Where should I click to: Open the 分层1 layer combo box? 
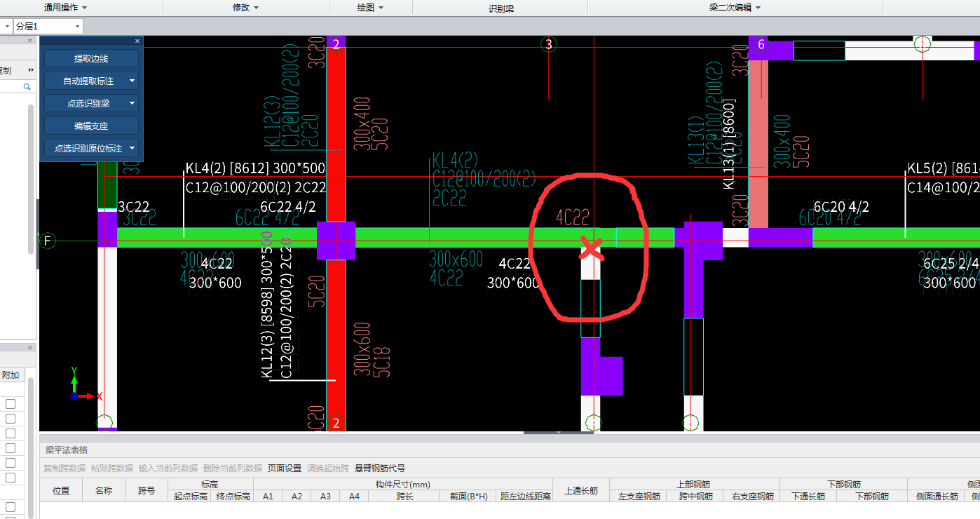[48, 26]
